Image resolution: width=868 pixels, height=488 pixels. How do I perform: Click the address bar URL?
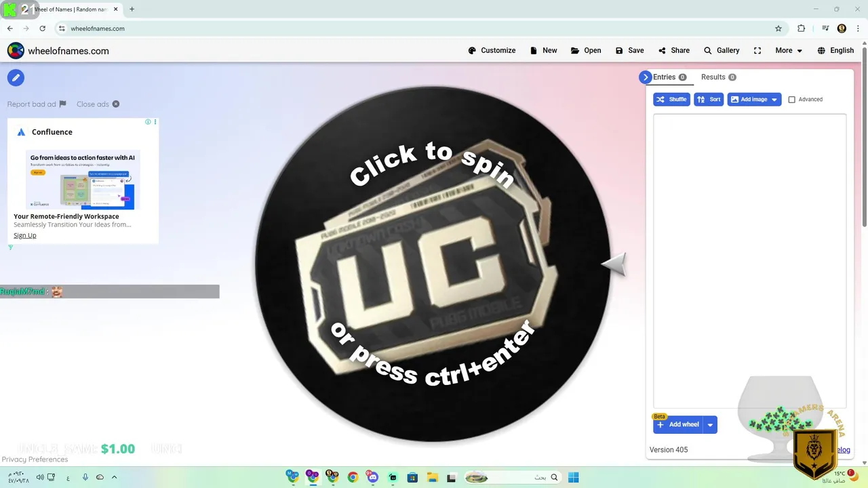coord(98,28)
